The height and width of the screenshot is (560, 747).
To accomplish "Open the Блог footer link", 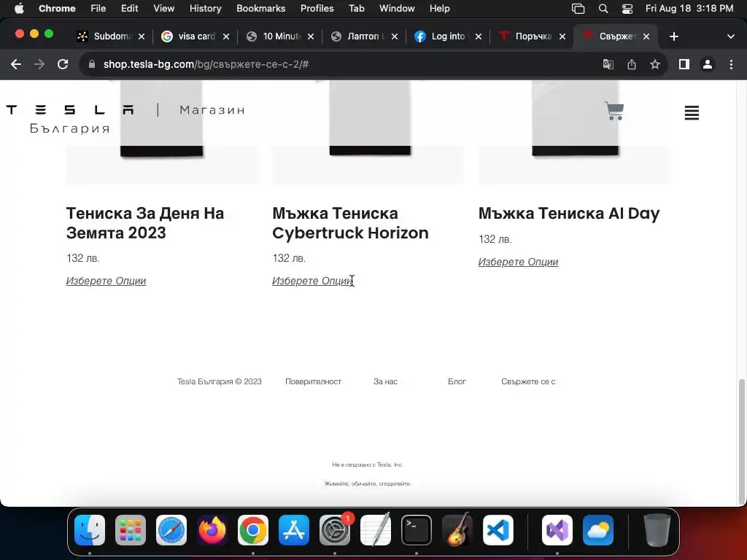I will pos(457,381).
